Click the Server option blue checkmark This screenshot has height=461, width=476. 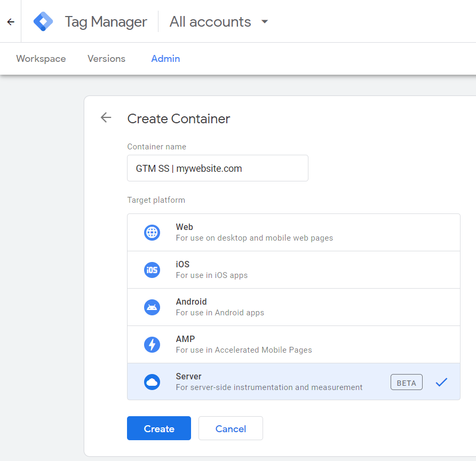[441, 382]
